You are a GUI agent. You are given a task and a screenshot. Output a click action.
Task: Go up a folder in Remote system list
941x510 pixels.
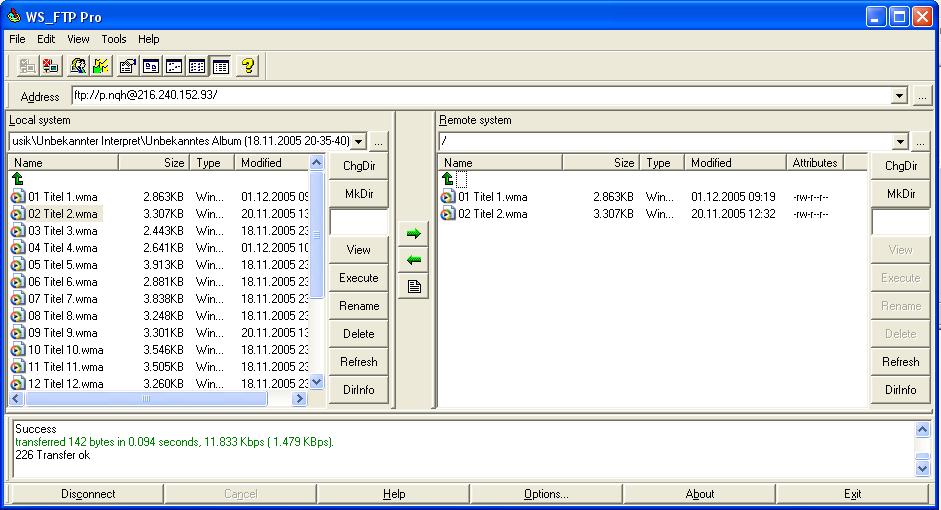(447, 179)
